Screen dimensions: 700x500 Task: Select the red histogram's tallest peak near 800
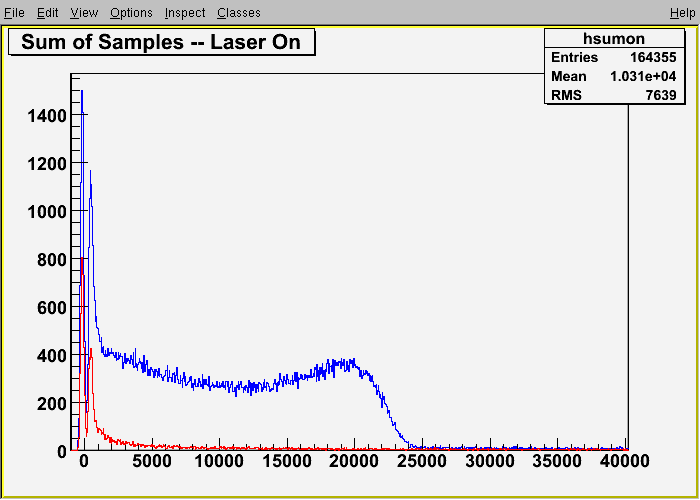[x=82, y=258]
